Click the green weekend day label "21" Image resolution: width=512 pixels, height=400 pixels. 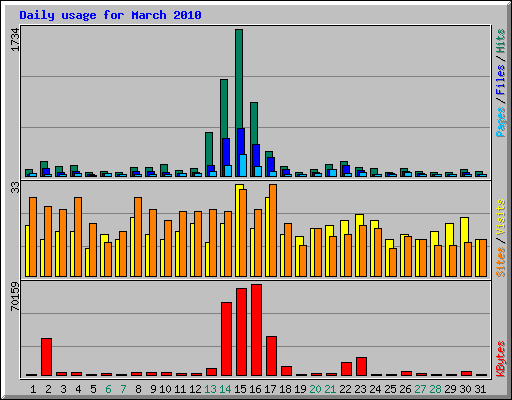pyautogui.click(x=330, y=389)
